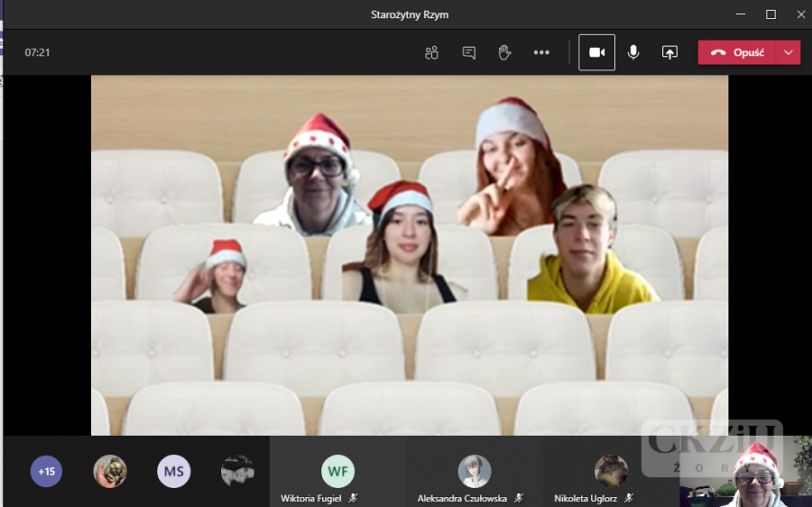Expand the +15 hidden participants bubble
The image size is (812, 507).
46,471
